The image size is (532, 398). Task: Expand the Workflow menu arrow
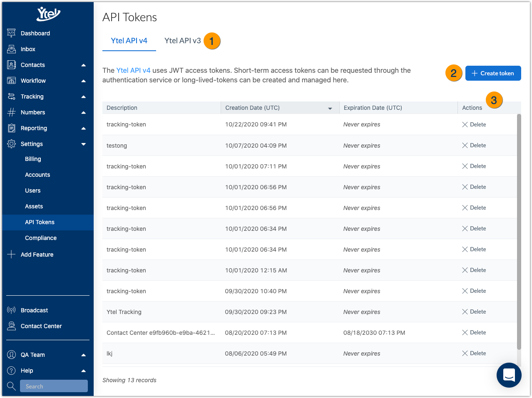click(83, 81)
